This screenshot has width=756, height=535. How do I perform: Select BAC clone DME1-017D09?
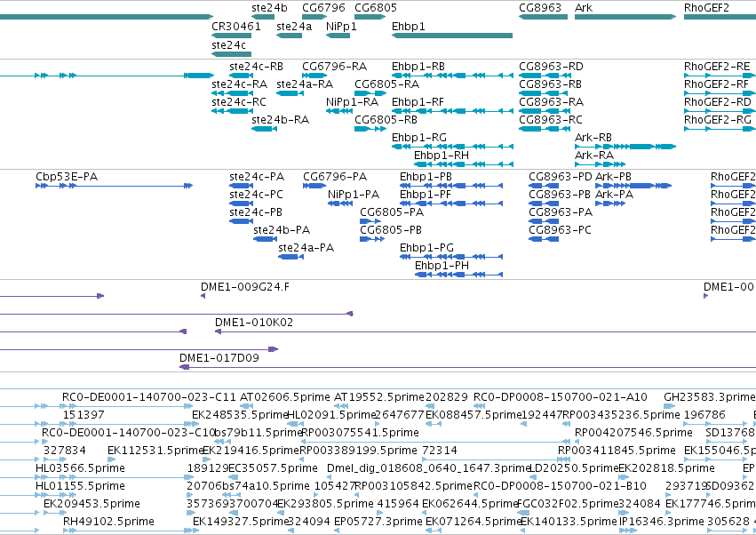[219, 358]
